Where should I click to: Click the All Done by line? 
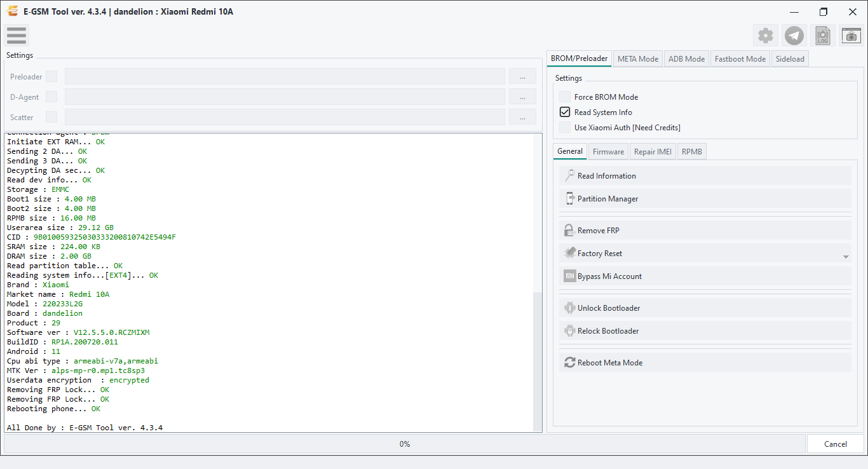pyautogui.click(x=85, y=428)
